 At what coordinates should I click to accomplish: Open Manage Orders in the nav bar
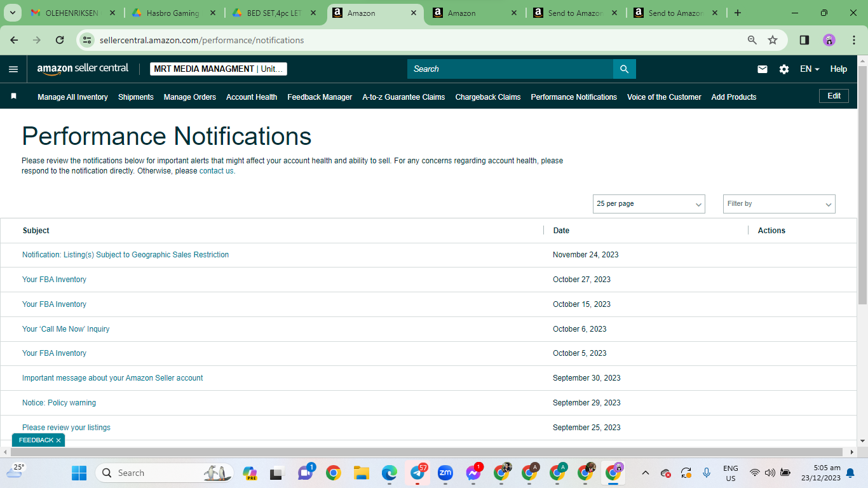(x=190, y=97)
